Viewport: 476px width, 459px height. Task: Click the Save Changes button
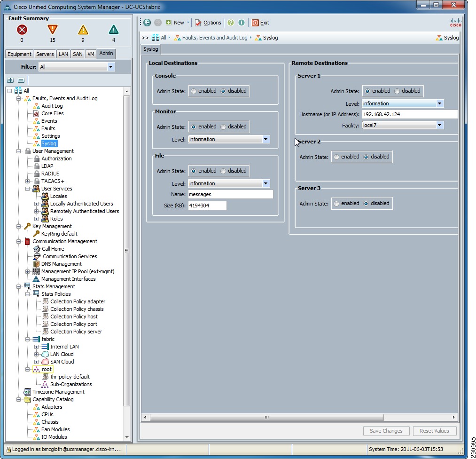386,431
